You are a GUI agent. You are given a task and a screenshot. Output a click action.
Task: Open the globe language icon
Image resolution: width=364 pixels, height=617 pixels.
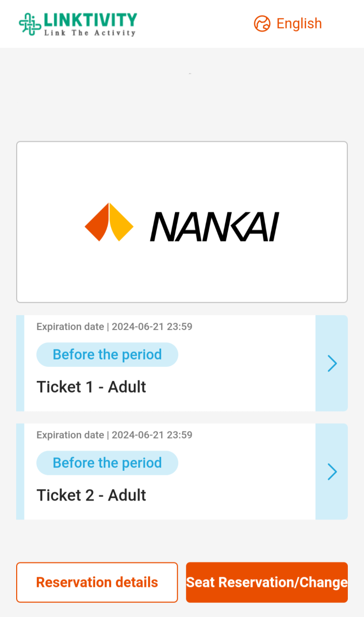click(x=262, y=24)
